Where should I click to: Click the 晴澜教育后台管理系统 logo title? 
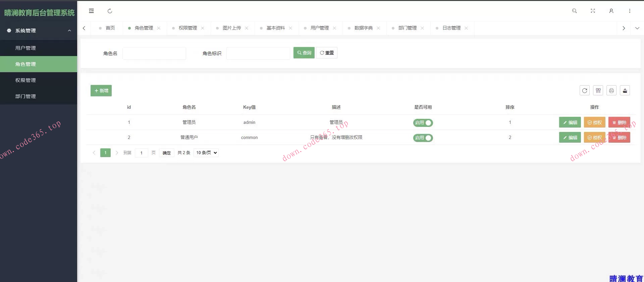pyautogui.click(x=39, y=13)
